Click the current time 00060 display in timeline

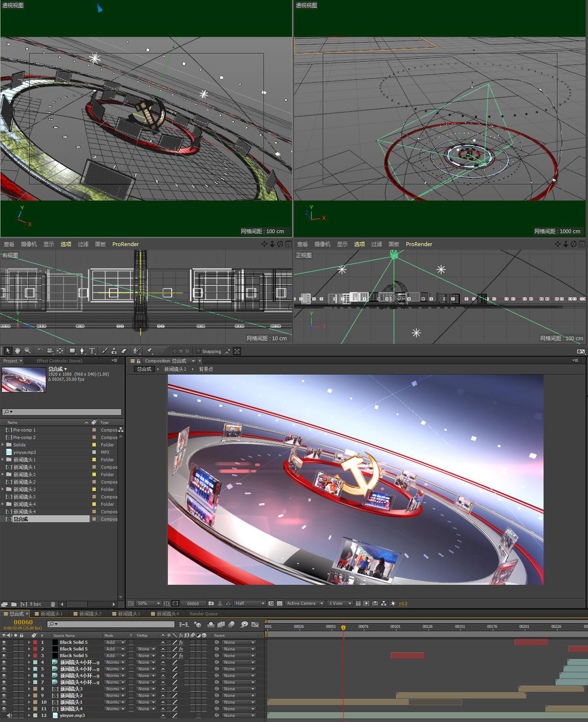(x=23, y=622)
